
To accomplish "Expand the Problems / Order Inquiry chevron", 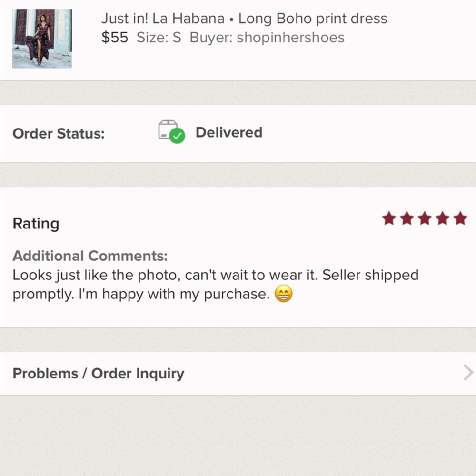I will [468, 373].
